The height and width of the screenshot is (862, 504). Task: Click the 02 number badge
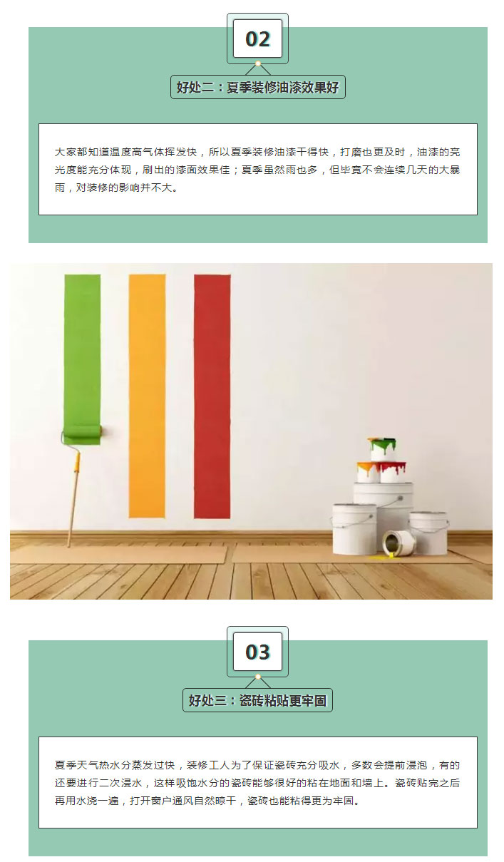click(257, 39)
